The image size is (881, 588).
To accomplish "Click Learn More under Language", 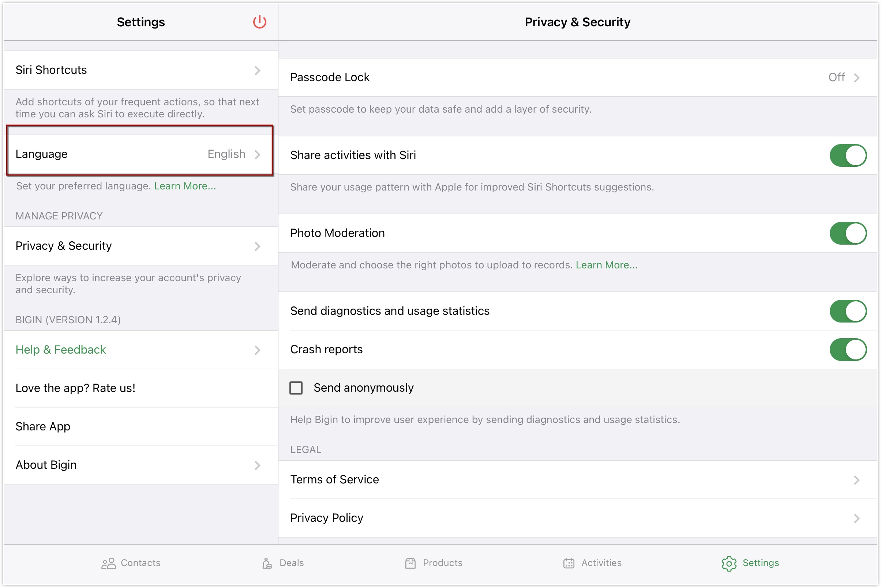I will pos(185,186).
